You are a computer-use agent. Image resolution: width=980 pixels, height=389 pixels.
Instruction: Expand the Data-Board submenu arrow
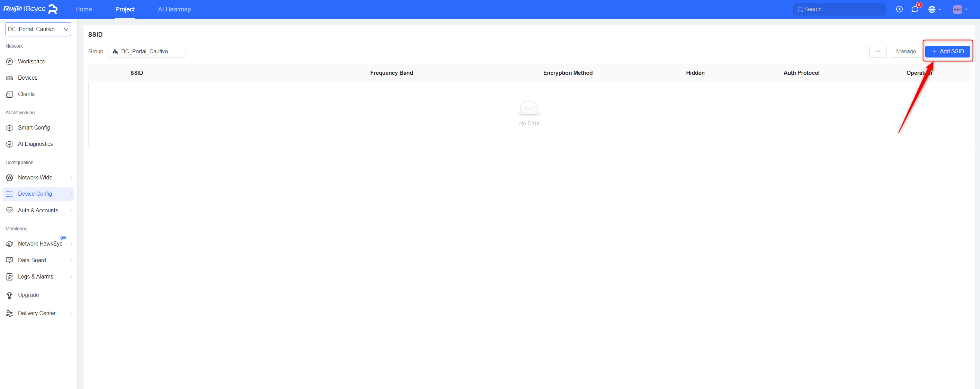pyautogui.click(x=71, y=260)
